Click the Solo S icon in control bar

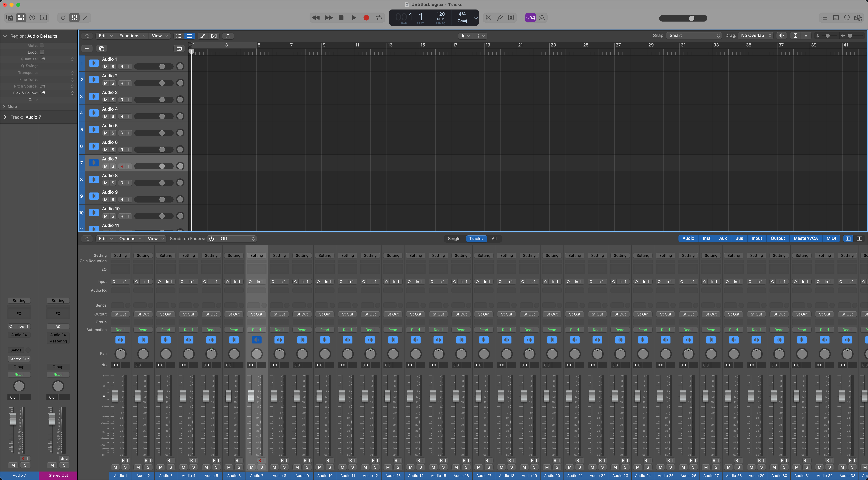(511, 17)
